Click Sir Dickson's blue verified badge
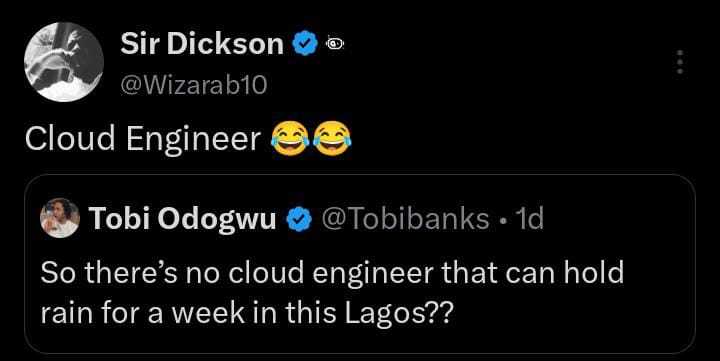This screenshot has height=361, width=720. coord(305,45)
